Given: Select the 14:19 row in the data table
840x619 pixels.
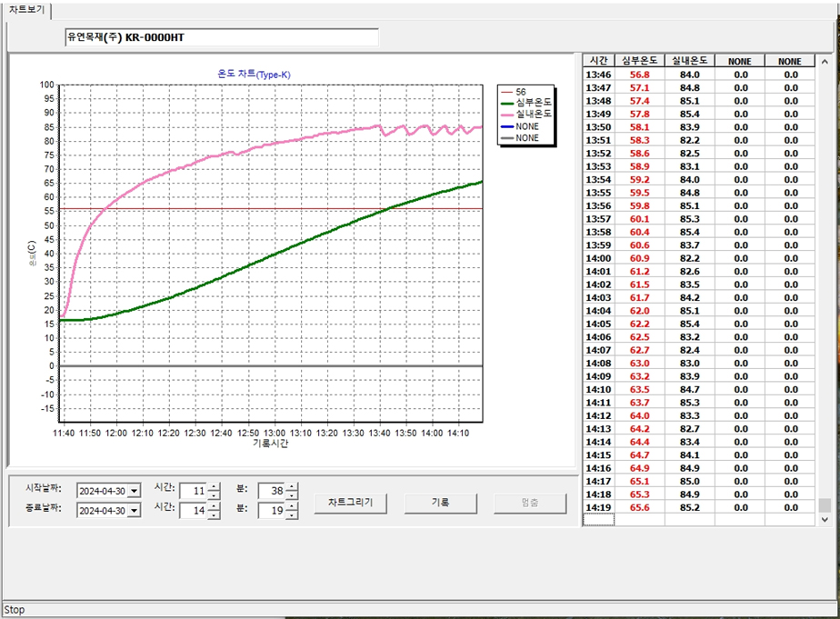Looking at the screenshot, I should click(599, 507).
